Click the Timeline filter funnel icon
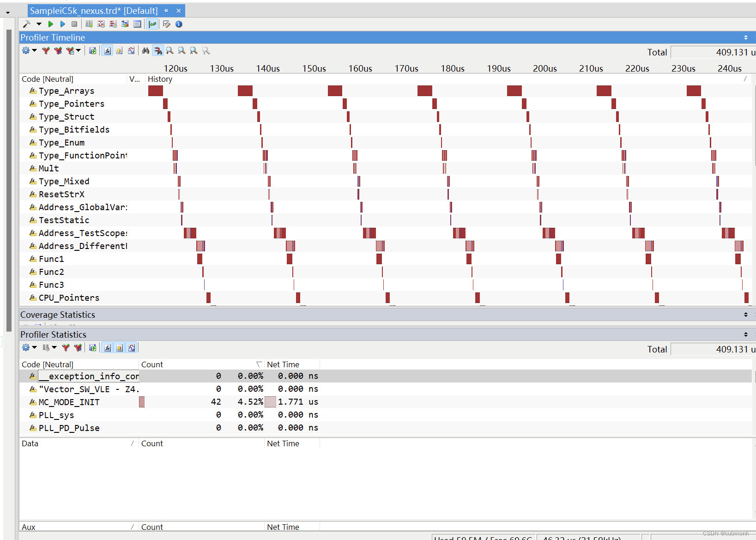The height and width of the screenshot is (540, 756). point(46,50)
